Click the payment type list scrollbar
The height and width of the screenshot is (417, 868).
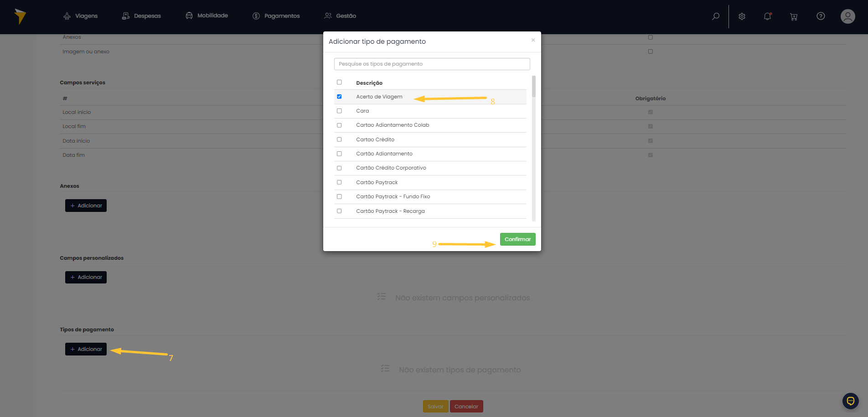coord(534,87)
